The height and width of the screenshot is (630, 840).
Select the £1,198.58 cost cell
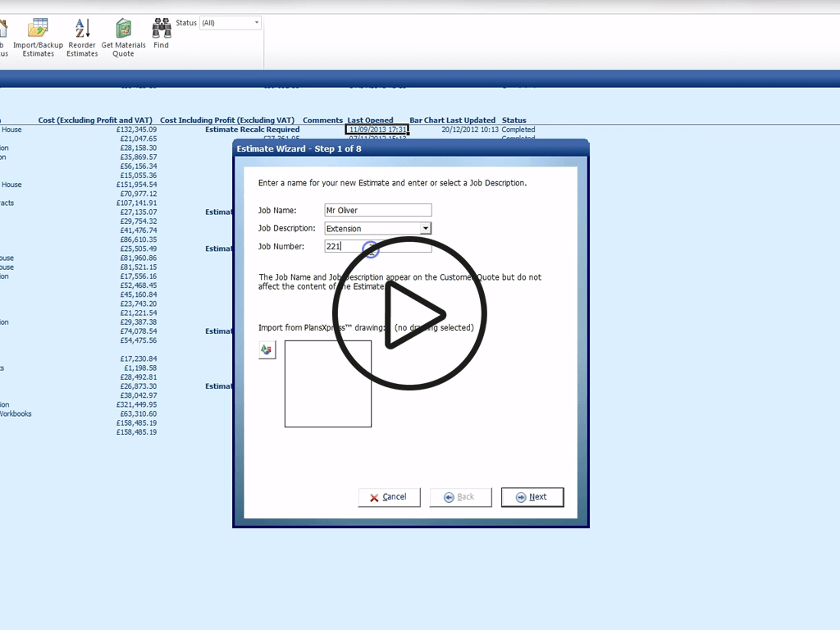pyautogui.click(x=140, y=368)
